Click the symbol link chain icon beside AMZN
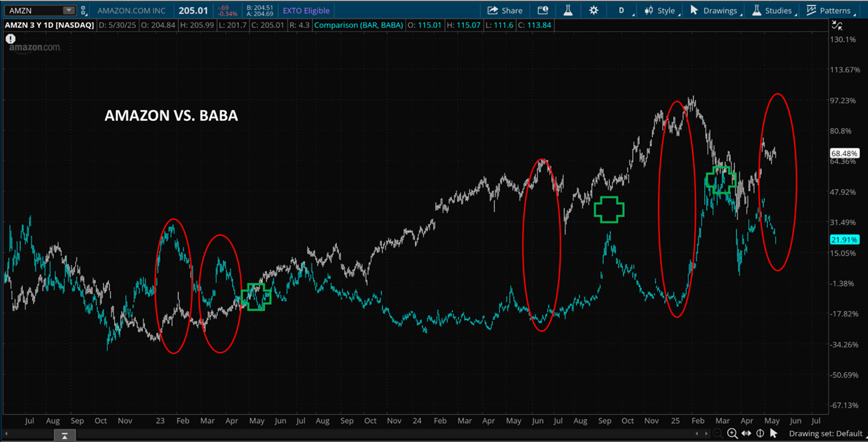Viewport: 868px width, 442px height. point(84,10)
